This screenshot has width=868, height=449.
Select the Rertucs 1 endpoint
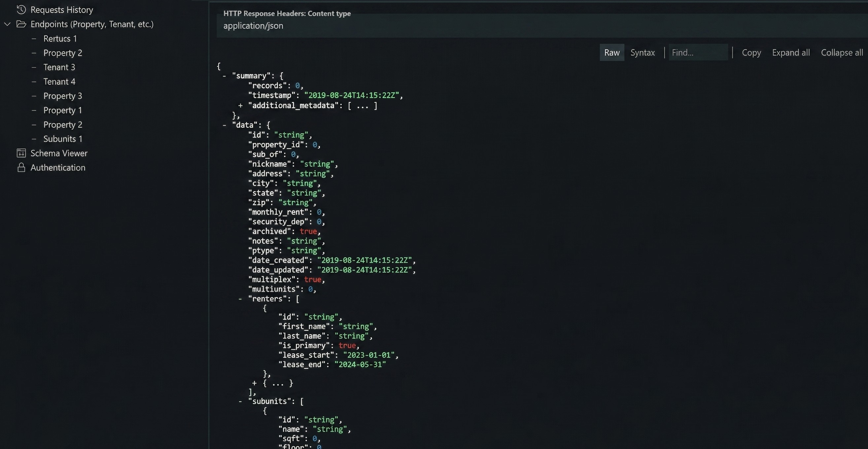click(60, 38)
